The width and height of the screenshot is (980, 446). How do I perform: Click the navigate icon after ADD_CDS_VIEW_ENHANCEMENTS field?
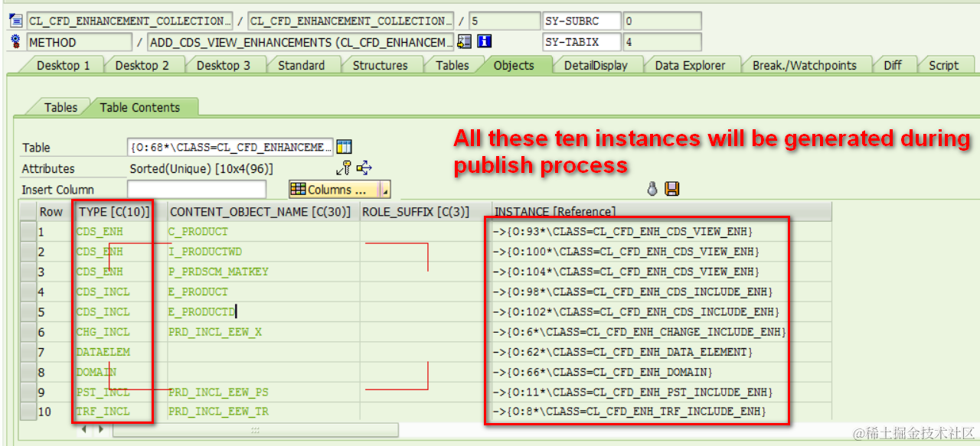point(464,41)
